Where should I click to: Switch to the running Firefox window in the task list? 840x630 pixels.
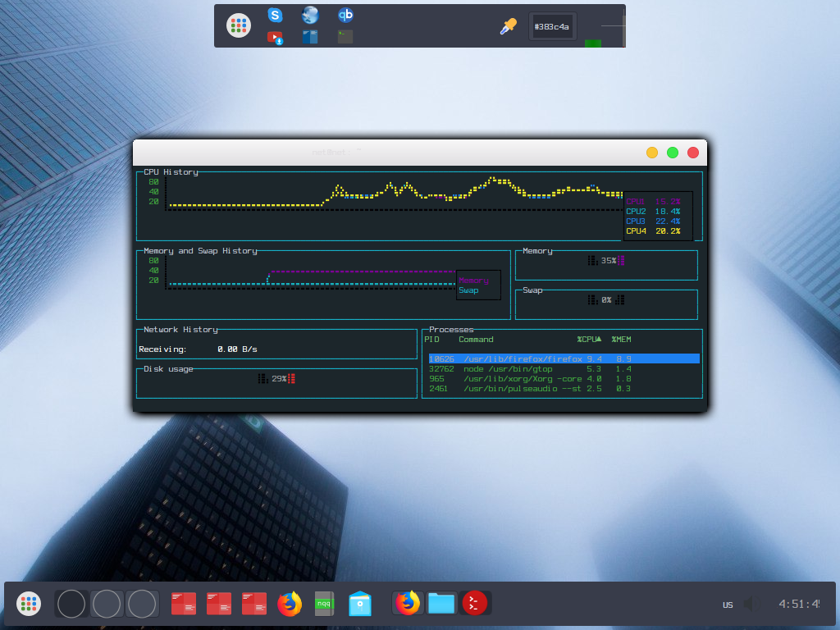tap(408, 603)
